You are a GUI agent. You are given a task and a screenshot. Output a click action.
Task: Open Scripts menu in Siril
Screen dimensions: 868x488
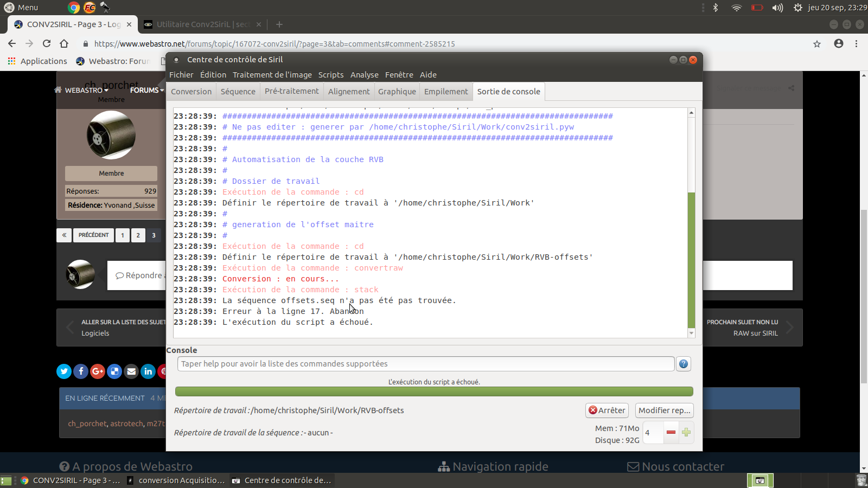[x=331, y=75]
